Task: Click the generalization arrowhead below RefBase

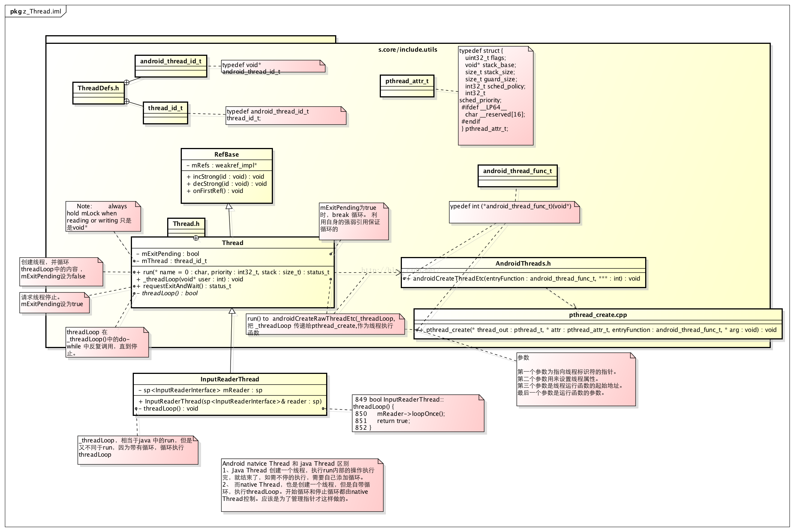Action: pyautogui.click(x=229, y=206)
